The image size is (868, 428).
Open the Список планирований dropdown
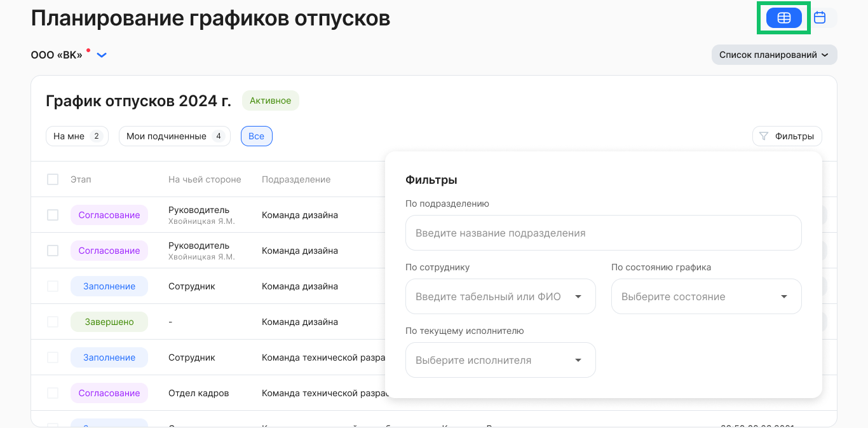click(774, 55)
